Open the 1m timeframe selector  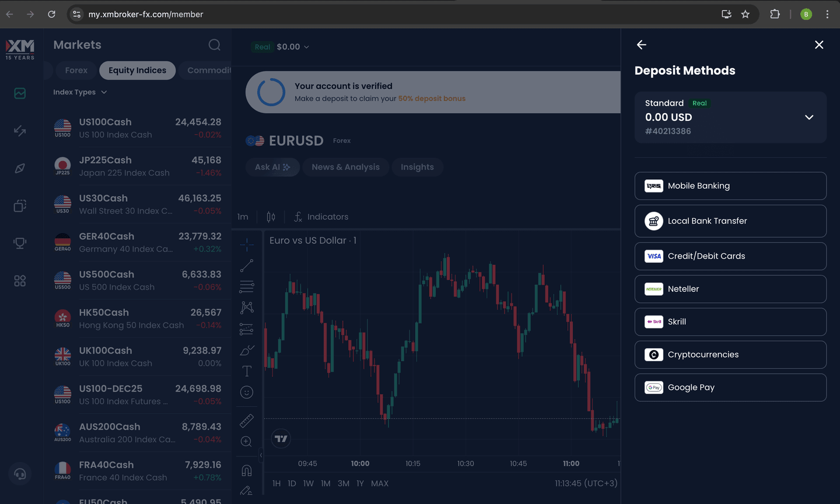point(243,217)
